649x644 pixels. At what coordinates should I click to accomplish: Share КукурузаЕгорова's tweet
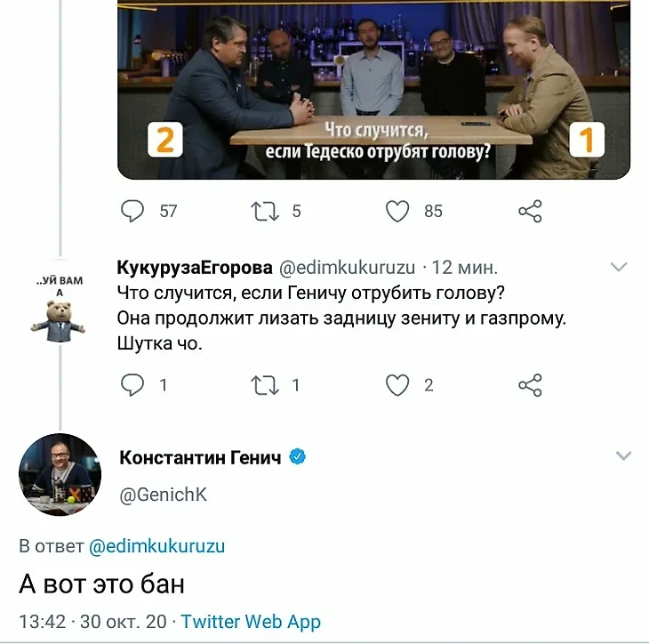point(530,385)
